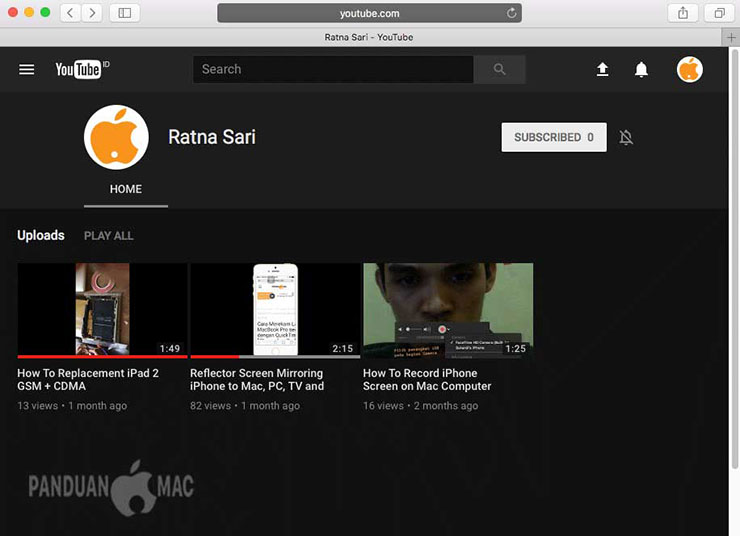Switch to the HOME channel tab
The image size is (740, 536).
[x=126, y=189]
